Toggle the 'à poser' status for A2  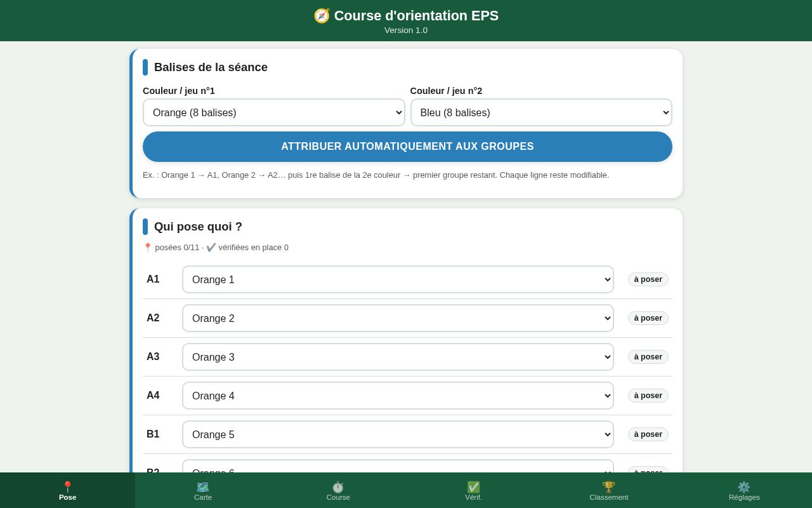[648, 318]
